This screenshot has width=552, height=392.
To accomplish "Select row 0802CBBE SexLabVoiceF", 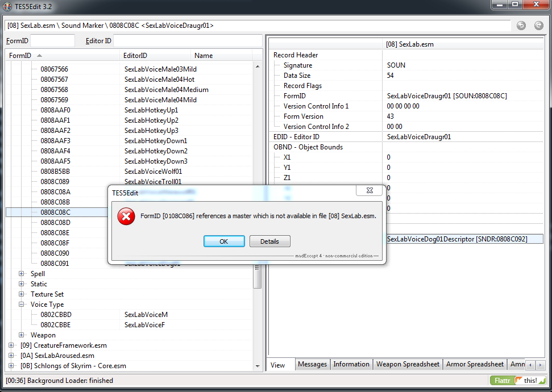I will (x=129, y=324).
